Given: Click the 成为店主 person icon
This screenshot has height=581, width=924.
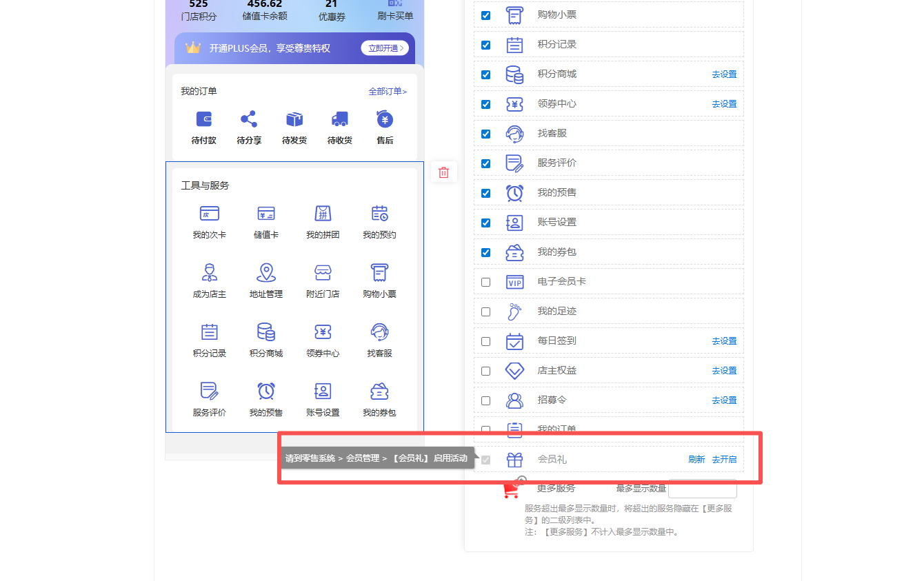Looking at the screenshot, I should pos(210,273).
